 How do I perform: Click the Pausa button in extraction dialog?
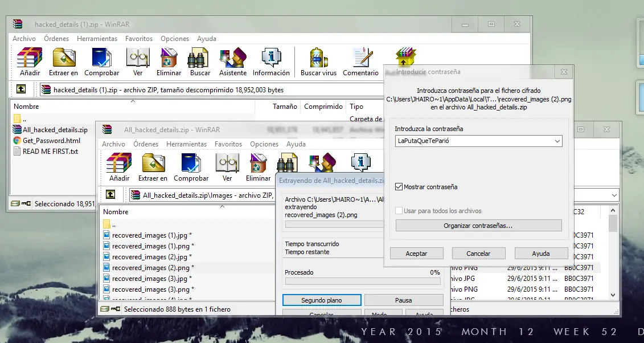(403, 300)
